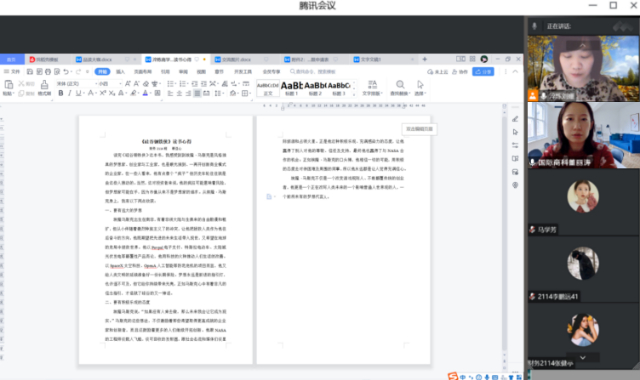Expand the styles gallery arrow
This screenshot has width=640, height=380.
(x=354, y=95)
